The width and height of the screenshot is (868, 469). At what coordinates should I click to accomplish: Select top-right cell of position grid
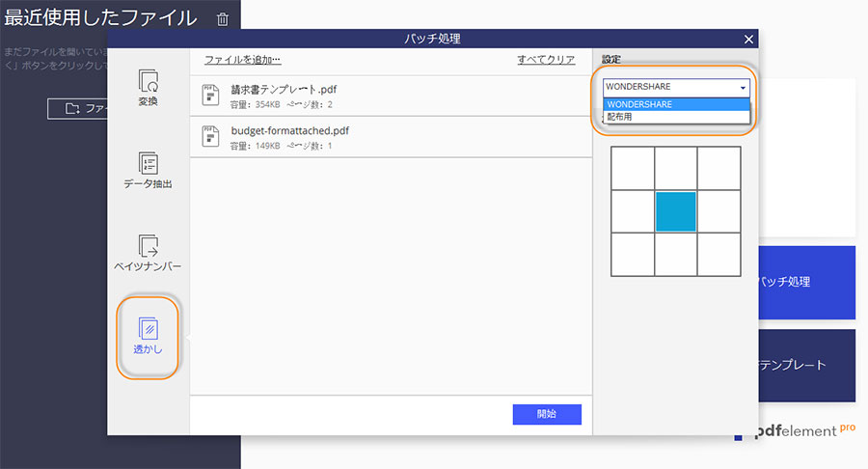[719, 168]
